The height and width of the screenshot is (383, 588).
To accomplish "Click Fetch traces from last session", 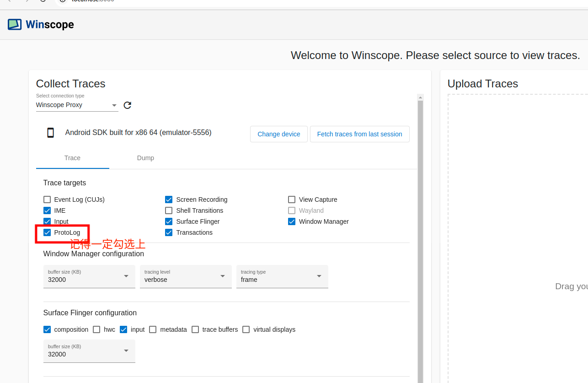I will pyautogui.click(x=359, y=134).
